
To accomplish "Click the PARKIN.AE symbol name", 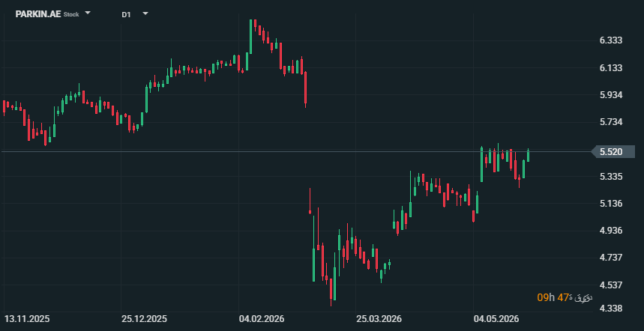I will pyautogui.click(x=38, y=14).
